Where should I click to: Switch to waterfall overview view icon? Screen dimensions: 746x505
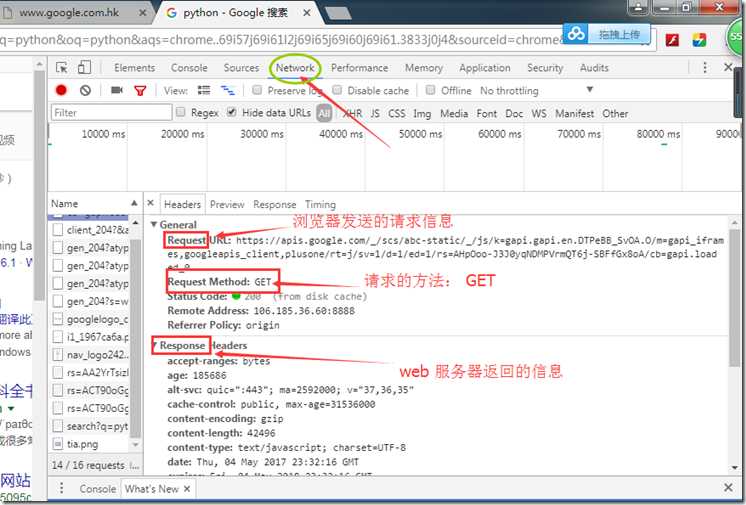click(227, 90)
